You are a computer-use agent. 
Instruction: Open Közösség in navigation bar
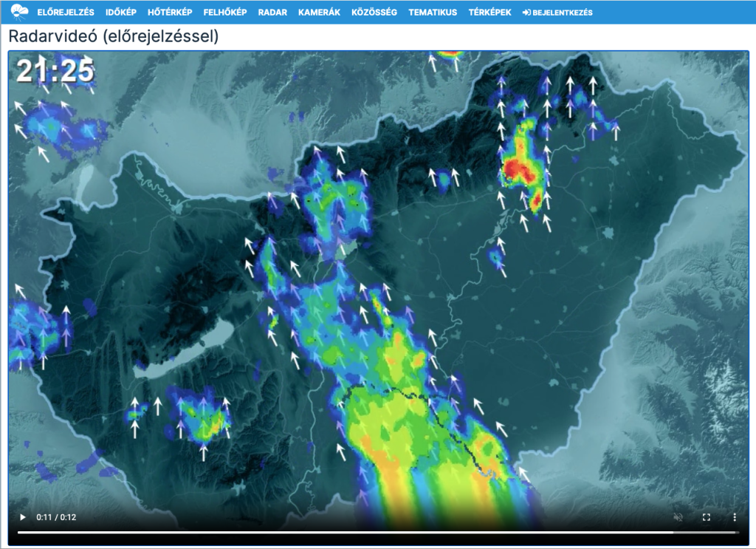click(x=374, y=13)
